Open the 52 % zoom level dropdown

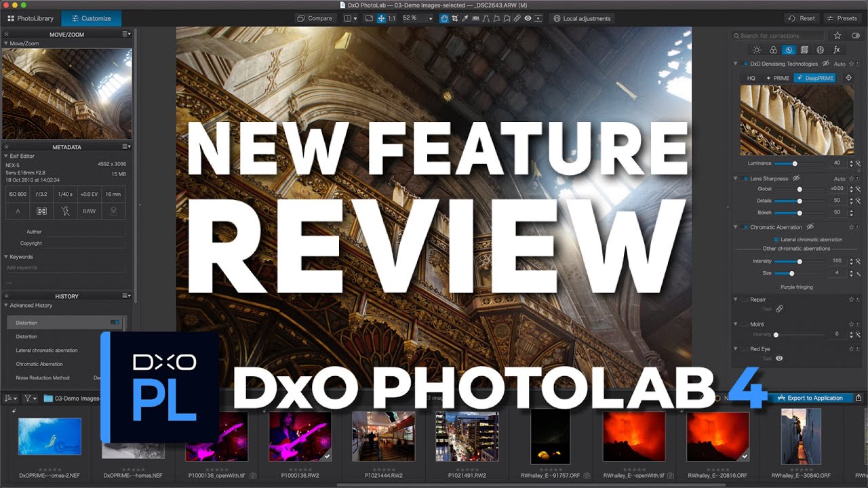pyautogui.click(x=418, y=18)
